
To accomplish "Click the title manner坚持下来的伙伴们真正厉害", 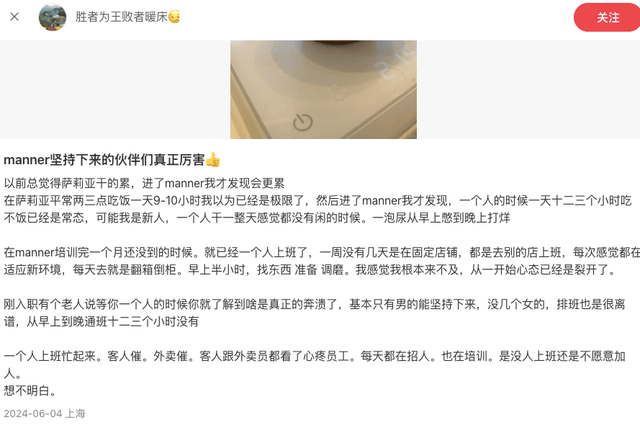I will click(x=104, y=160).
